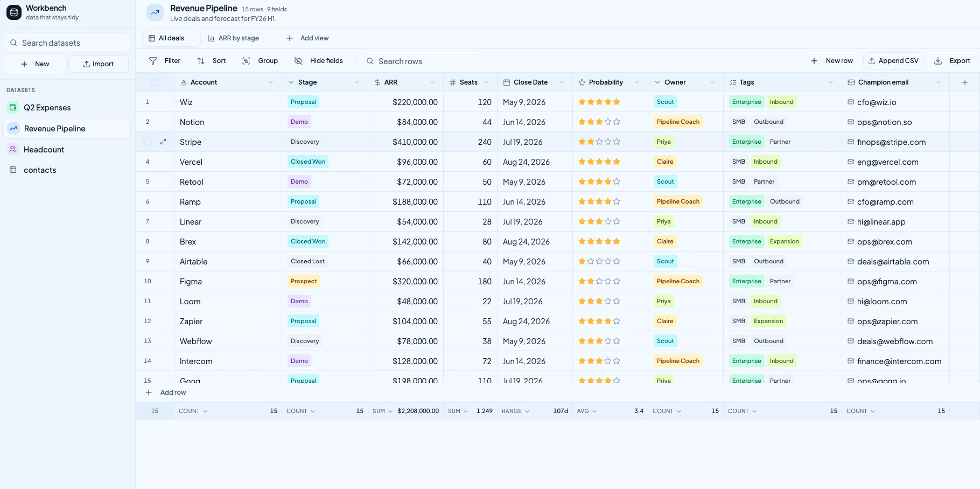The image size is (980, 489).
Task: Open the contacts dataset
Action: tap(67, 170)
